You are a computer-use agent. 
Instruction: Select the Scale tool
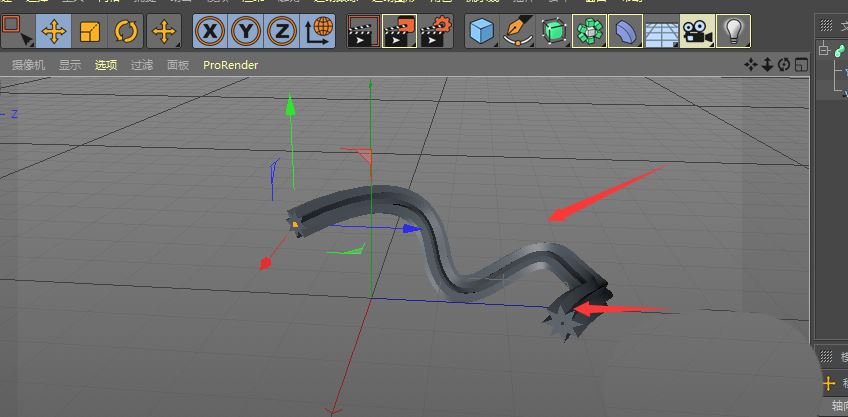(90, 32)
